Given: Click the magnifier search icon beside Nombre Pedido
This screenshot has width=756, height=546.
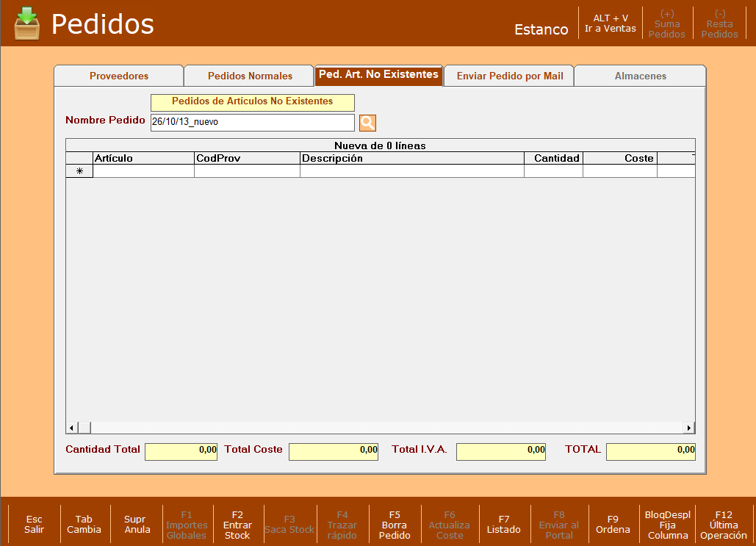Looking at the screenshot, I should [367, 123].
